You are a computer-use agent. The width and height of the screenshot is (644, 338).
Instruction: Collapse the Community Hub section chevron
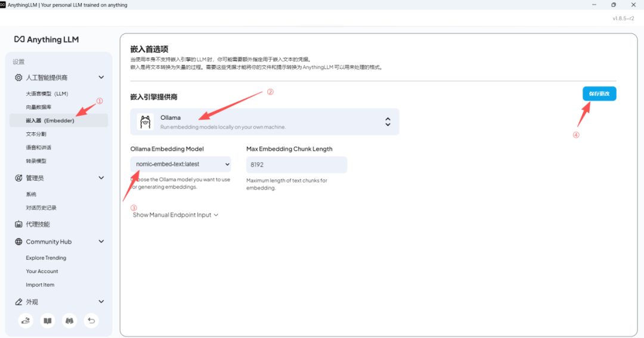(x=101, y=241)
